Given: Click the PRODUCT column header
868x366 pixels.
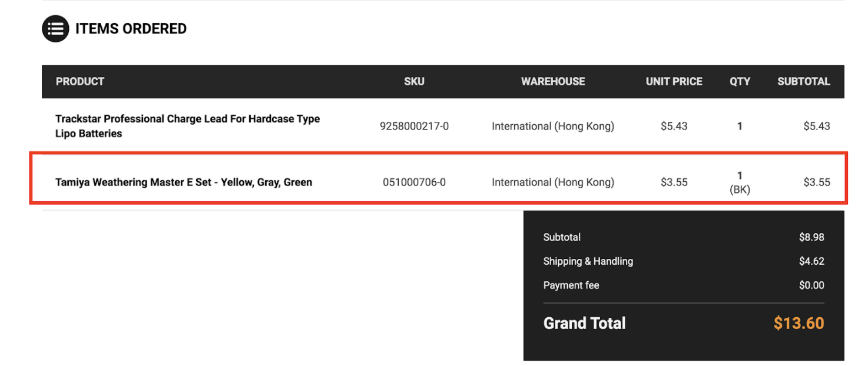Looking at the screenshot, I should pos(80,82).
